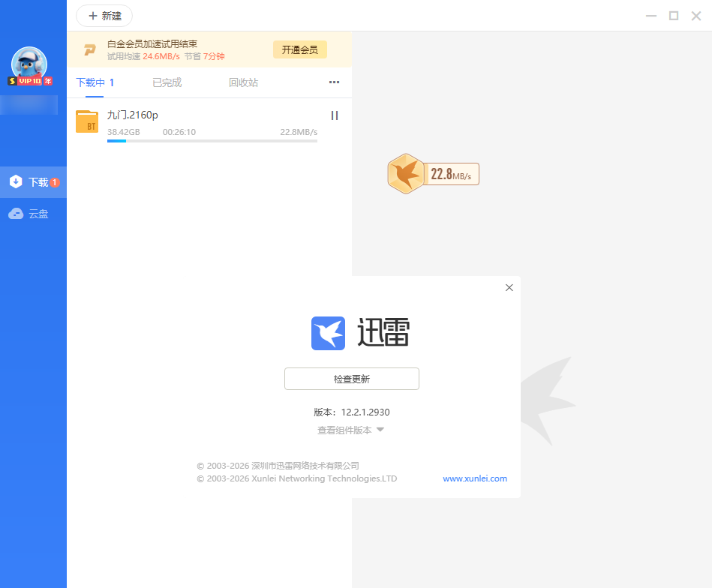
Task: Click the 38.42GB file size text
Action: 124,132
